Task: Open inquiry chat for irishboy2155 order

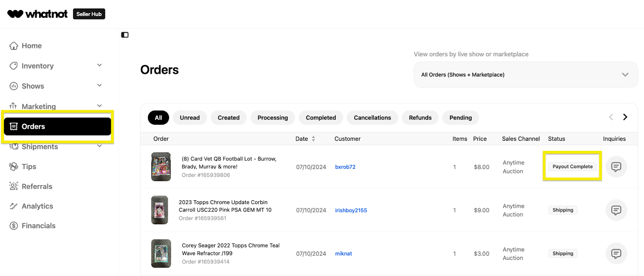Action: coord(616,210)
